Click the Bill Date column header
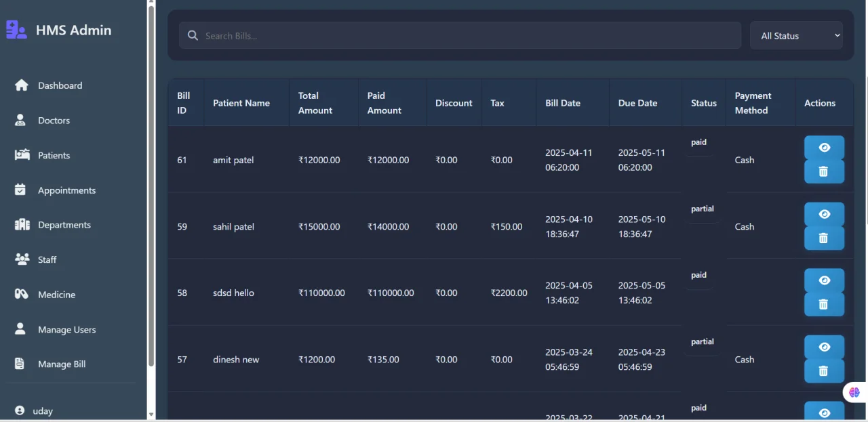Screen dimensions: 868x422 click(x=572, y=103)
